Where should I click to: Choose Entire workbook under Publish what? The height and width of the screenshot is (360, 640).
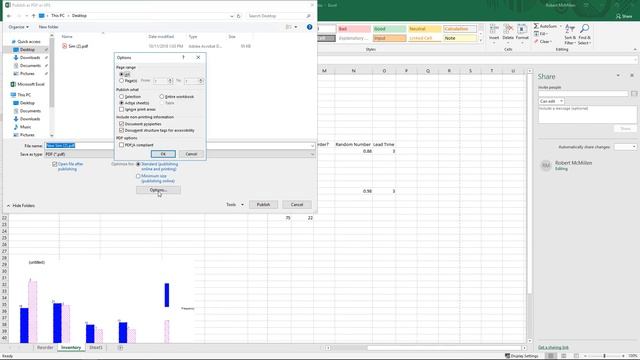[162, 97]
